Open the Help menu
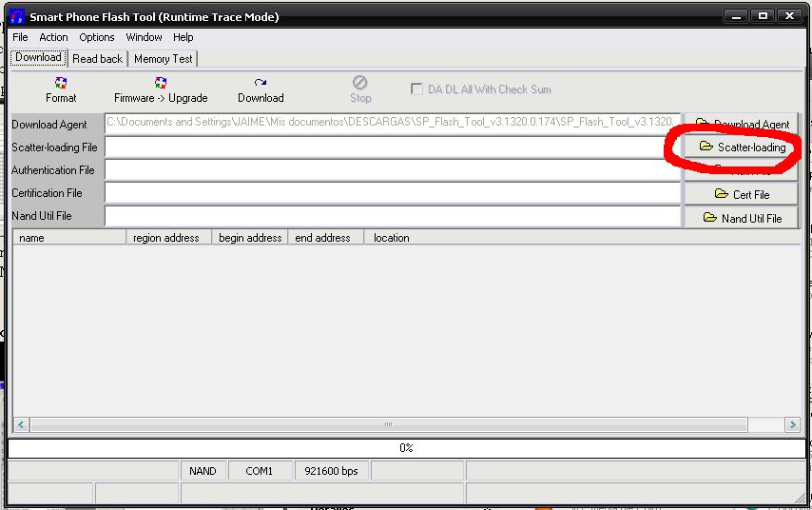812x510 pixels. pyautogui.click(x=183, y=37)
